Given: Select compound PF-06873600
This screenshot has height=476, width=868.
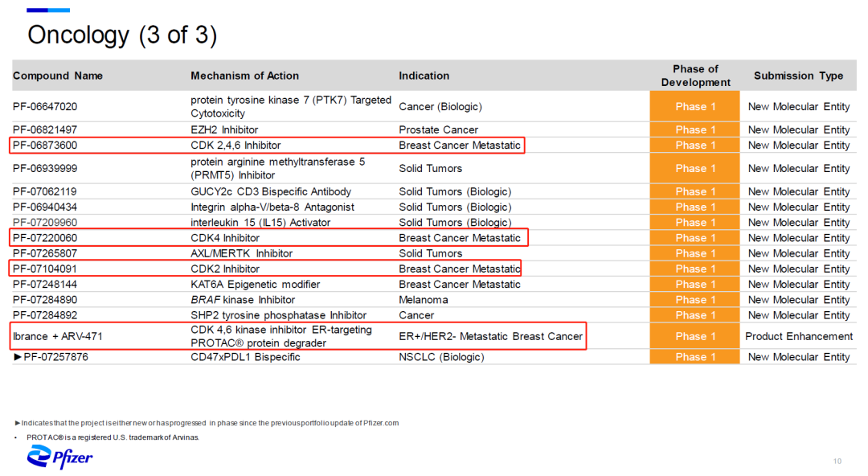Looking at the screenshot, I should tap(45, 146).
